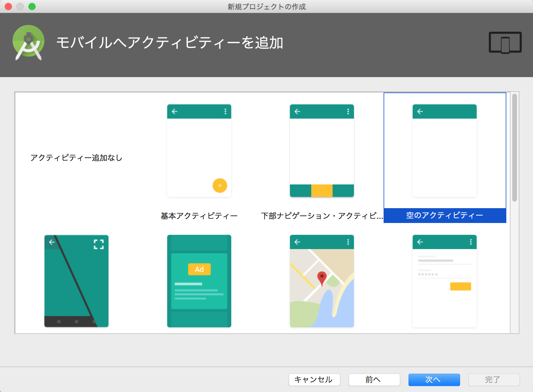The height and width of the screenshot is (392, 533).
Task: Click the highlighted 空のアクティビティー label
Action: click(x=445, y=215)
